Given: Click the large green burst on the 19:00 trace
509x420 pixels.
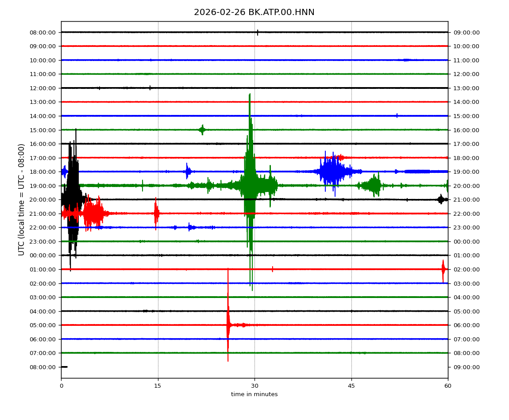Looking at the screenshot, I should click(250, 186).
